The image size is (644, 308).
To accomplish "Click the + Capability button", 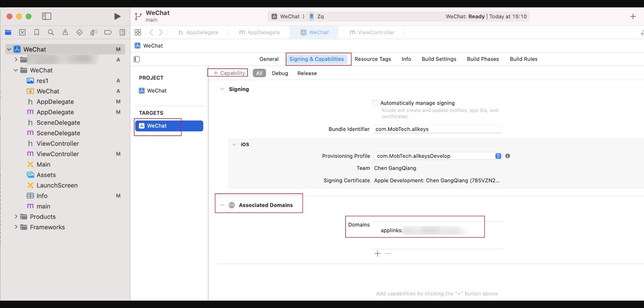I will [229, 73].
